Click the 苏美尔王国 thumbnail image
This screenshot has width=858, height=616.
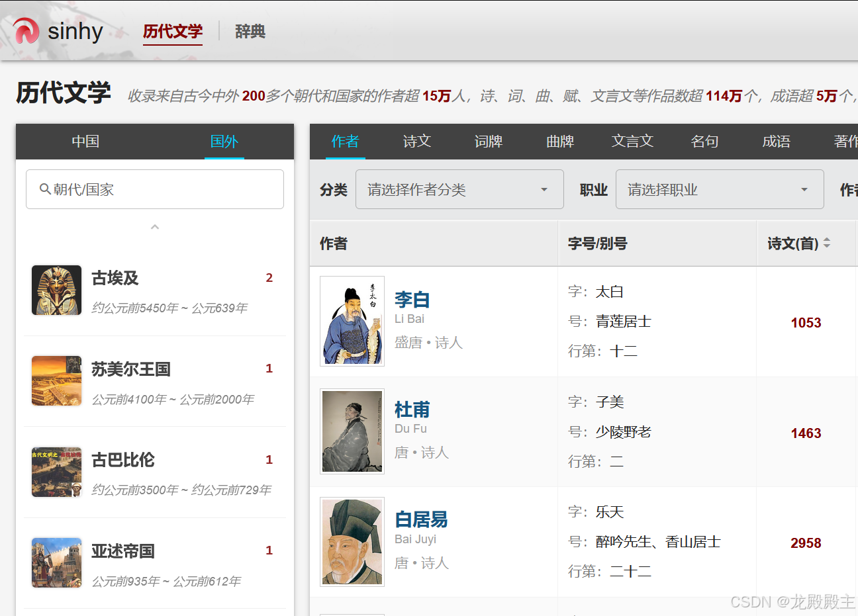pos(57,381)
